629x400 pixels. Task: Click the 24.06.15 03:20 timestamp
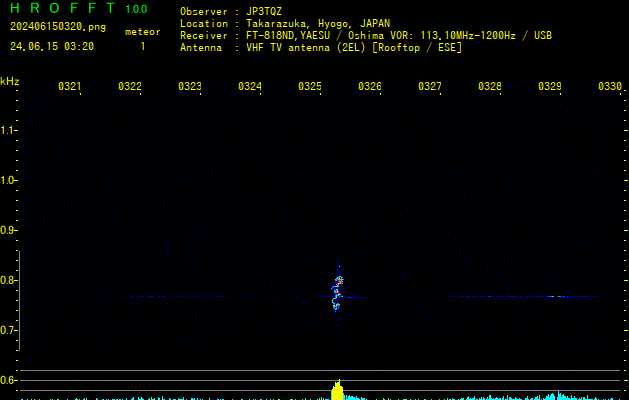[x=52, y=46]
